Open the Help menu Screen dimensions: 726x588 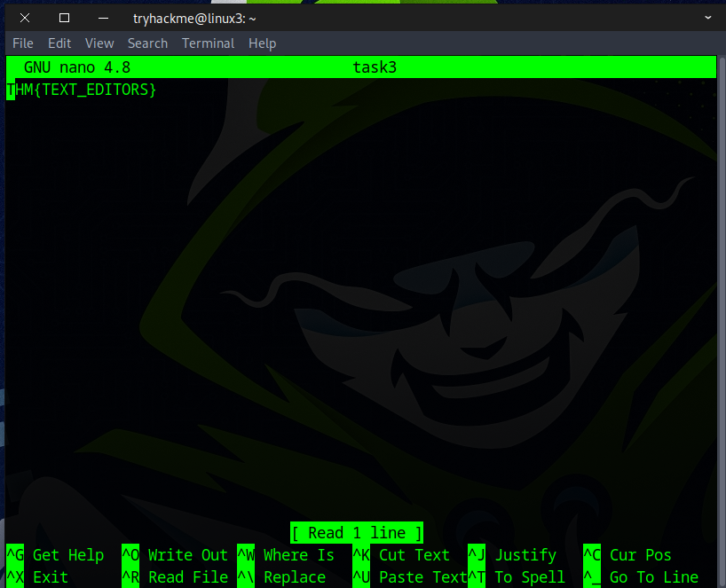[x=262, y=43]
